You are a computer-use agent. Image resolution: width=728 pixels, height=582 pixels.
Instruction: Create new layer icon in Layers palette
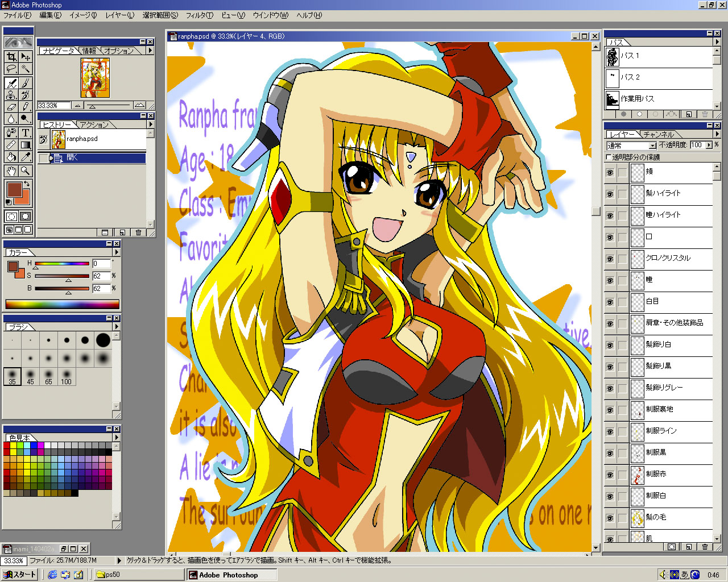click(x=689, y=547)
